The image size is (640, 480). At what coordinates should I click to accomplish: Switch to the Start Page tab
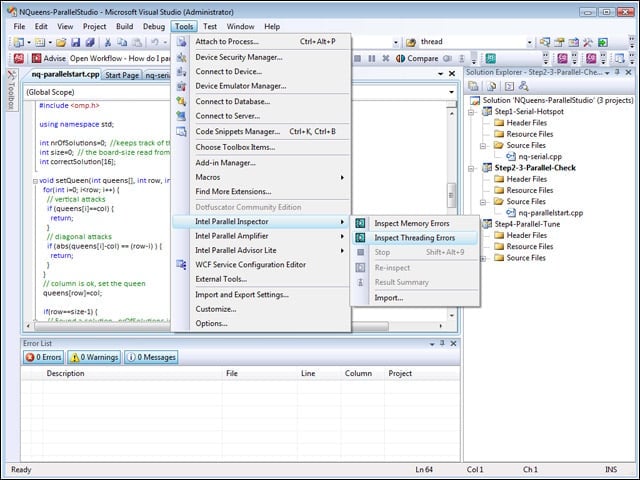click(x=122, y=75)
